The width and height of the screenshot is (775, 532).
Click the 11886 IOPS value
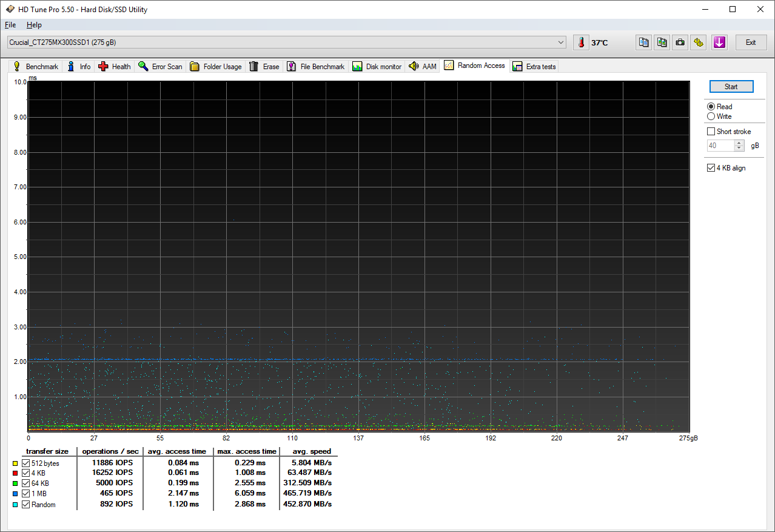112,463
